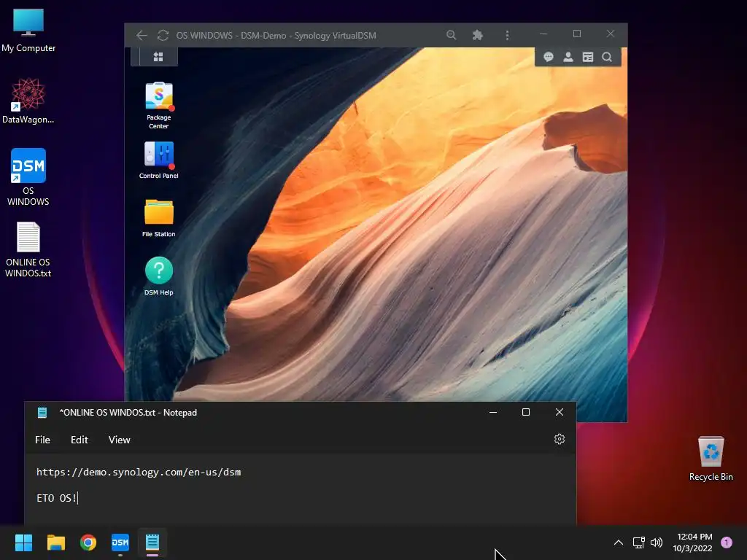The width and height of the screenshot is (747, 560).
Task: Open the Edit menu in Notepad
Action: [79, 440]
